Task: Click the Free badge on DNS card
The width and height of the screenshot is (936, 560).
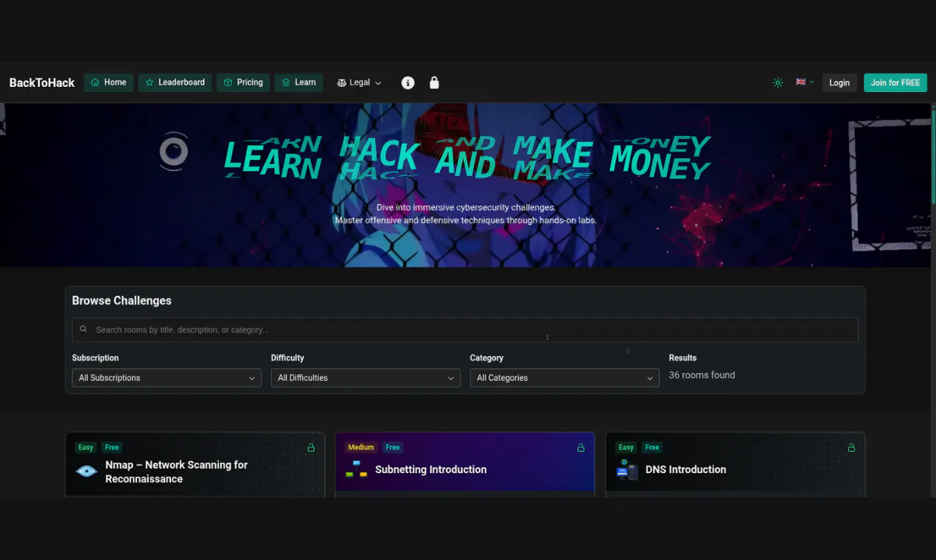Action: click(x=652, y=447)
